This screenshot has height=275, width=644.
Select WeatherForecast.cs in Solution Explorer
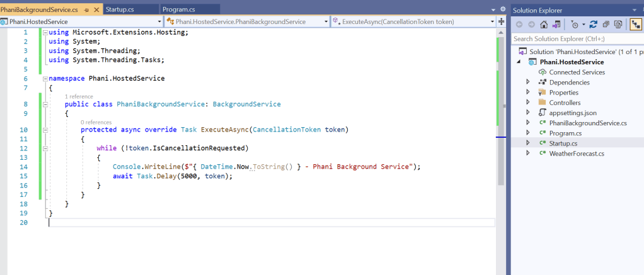[576, 154]
